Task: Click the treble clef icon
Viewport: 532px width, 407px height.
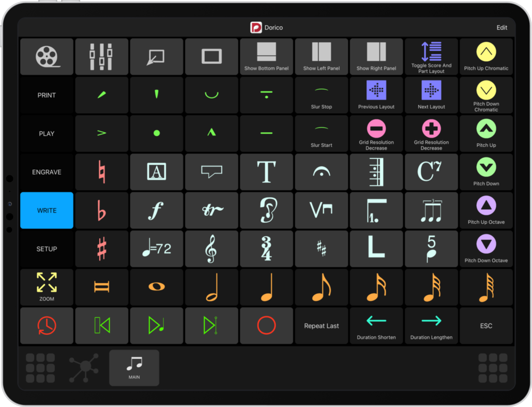Action: 211,249
